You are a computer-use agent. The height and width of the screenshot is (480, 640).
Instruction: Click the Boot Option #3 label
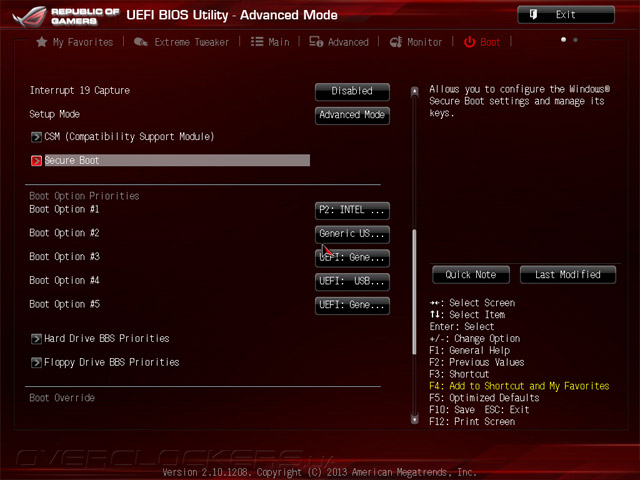tap(64, 257)
